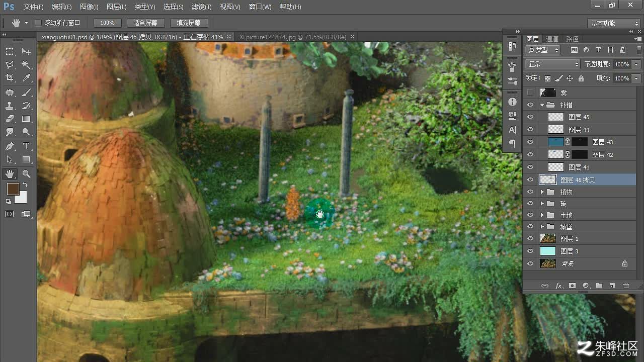Switch to the 路径 tab
The image size is (644, 362).
[x=572, y=39]
